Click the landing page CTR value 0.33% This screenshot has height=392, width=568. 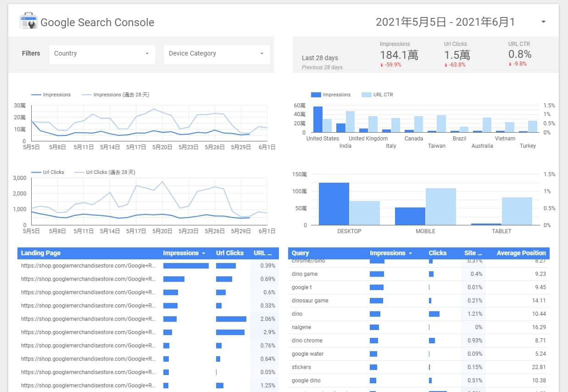coord(267,306)
